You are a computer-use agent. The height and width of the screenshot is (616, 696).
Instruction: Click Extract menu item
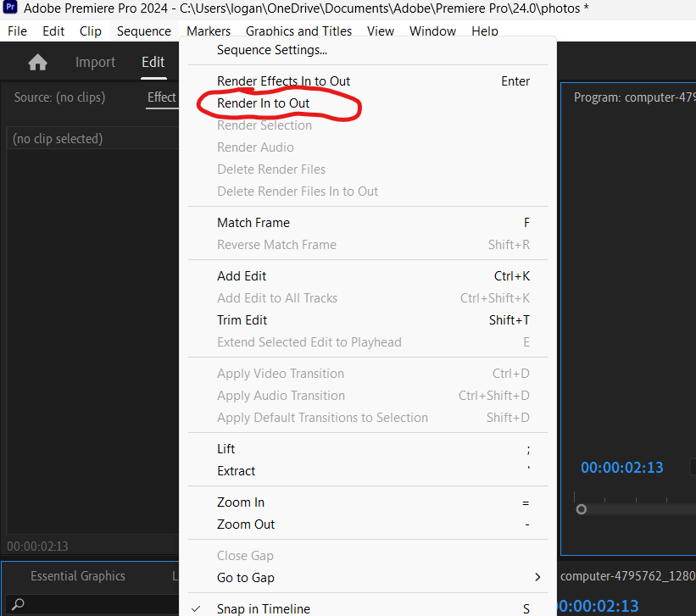click(237, 471)
